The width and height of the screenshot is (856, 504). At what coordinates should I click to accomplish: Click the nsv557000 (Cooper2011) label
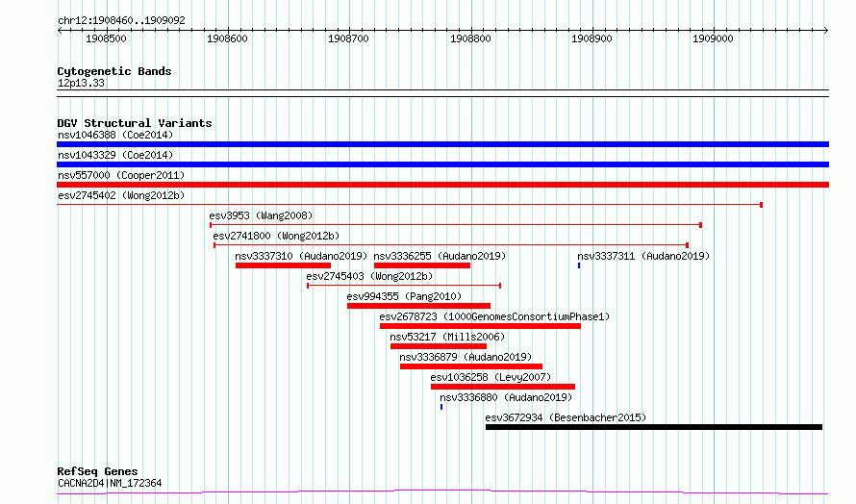coord(121,175)
